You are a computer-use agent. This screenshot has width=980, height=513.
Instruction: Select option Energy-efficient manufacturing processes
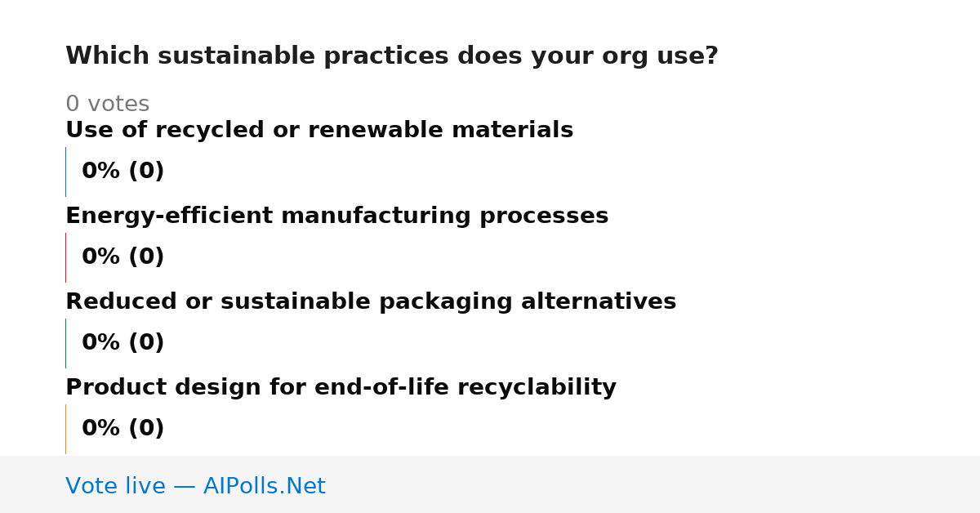tap(336, 216)
